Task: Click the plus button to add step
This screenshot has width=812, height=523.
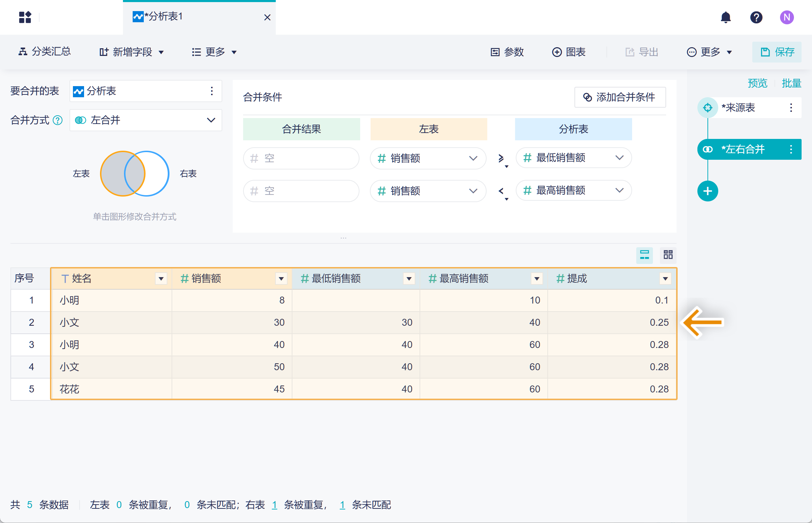Action: [707, 191]
